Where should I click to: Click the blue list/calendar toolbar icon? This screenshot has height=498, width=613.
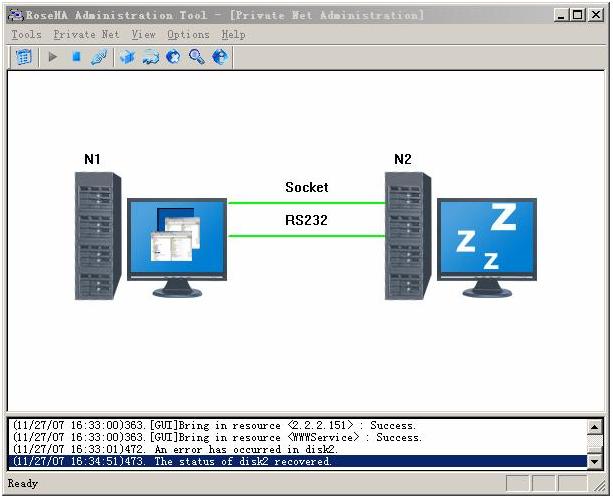tap(24, 57)
